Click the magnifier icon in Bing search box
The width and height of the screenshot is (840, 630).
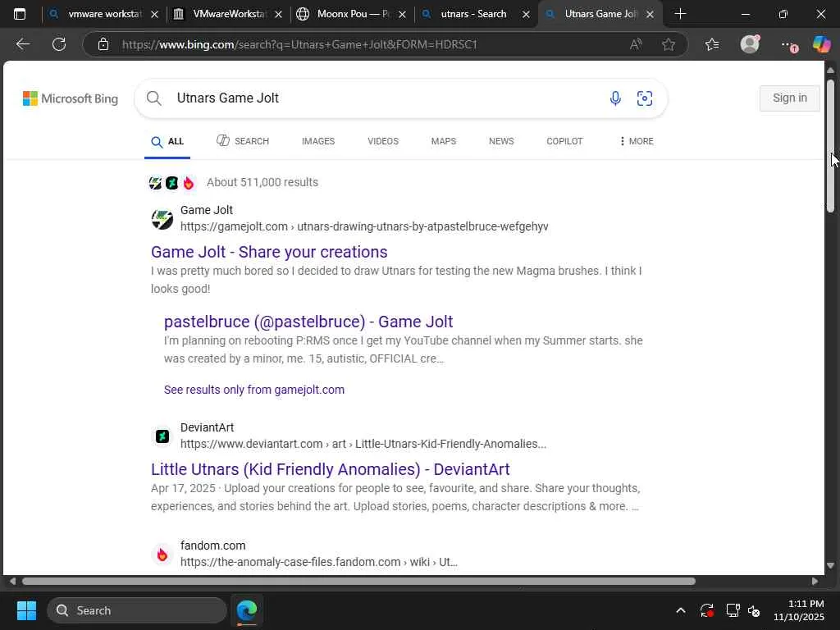click(x=153, y=98)
